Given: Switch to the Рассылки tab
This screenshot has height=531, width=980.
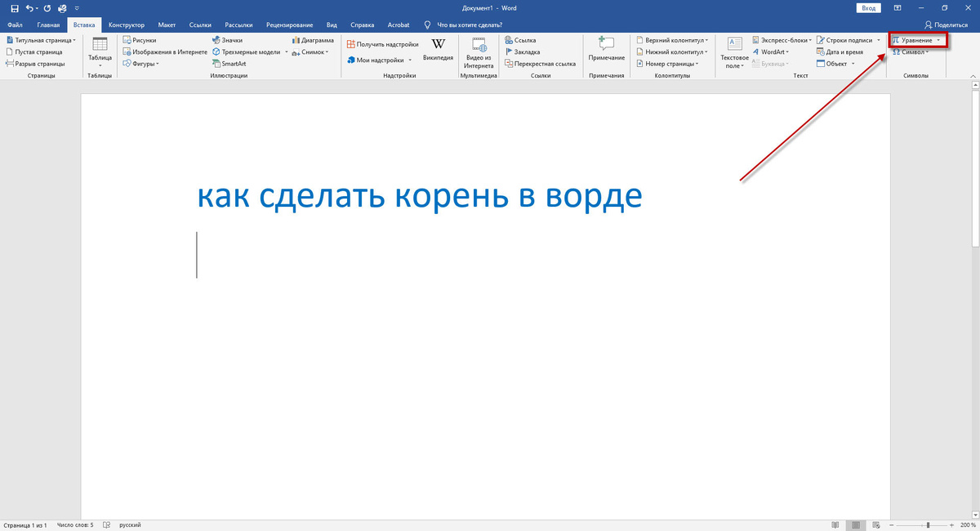Looking at the screenshot, I should (x=239, y=25).
